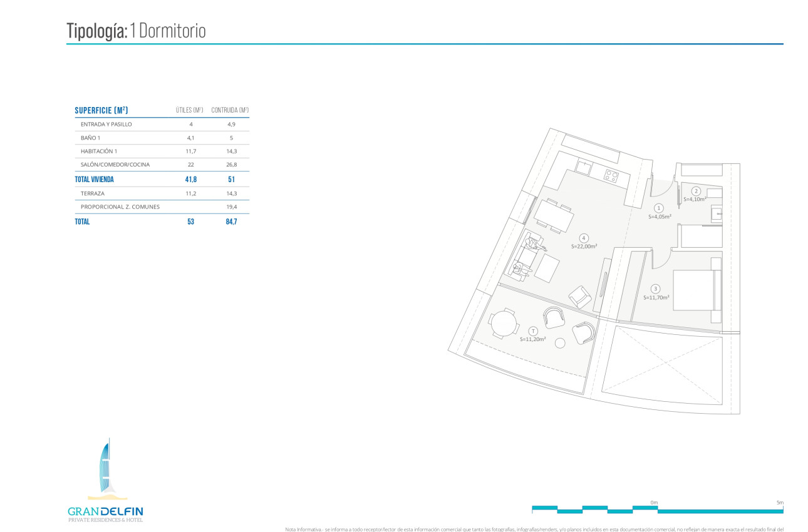The image size is (808, 532).
Task: Click the circled number 4 living room marker
Action: click(x=583, y=238)
